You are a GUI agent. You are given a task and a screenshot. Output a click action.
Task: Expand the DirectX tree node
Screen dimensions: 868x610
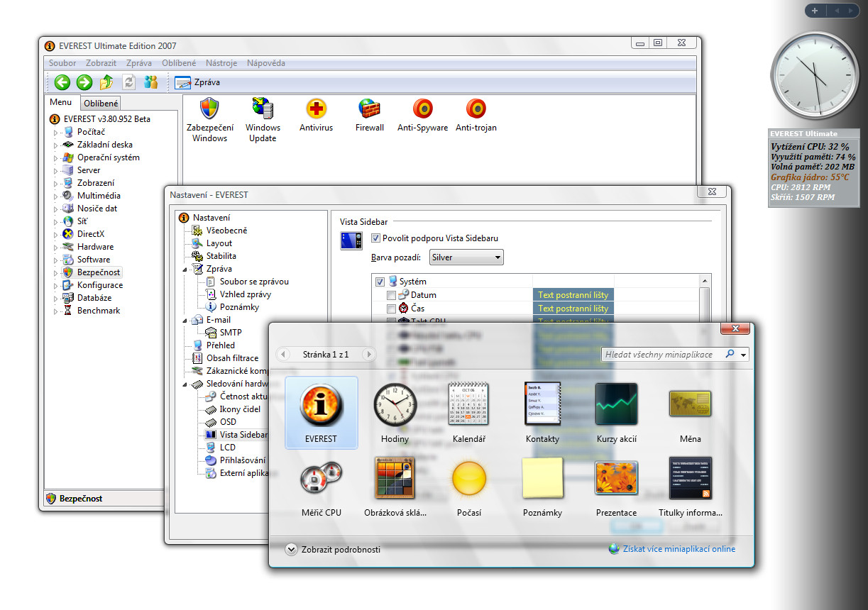click(x=55, y=234)
